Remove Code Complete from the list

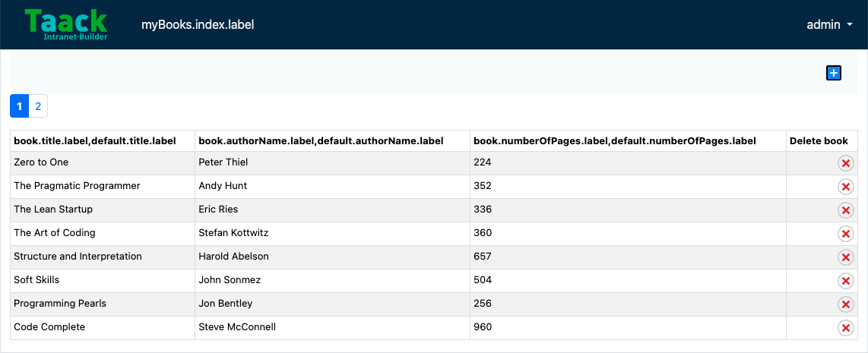pyautogui.click(x=845, y=328)
